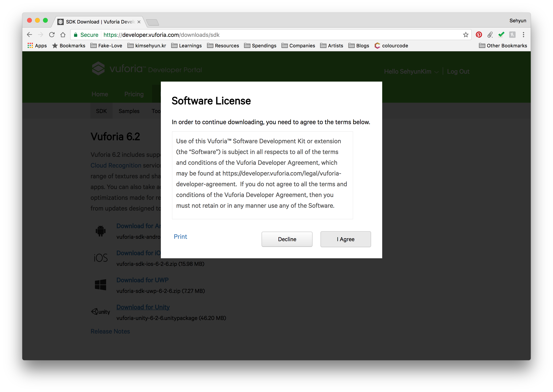This screenshot has width=553, height=392.
Task: Click the gray square extension icon
Action: (x=512, y=35)
